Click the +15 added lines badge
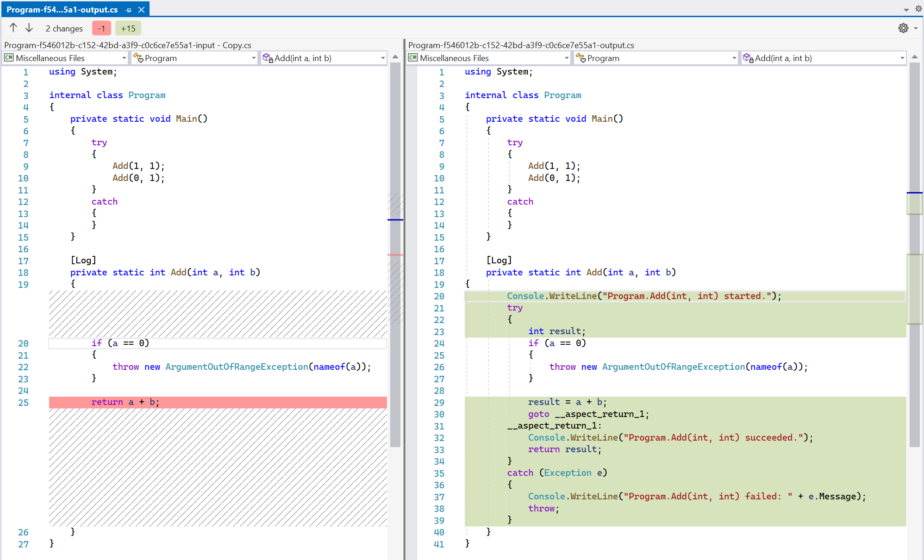This screenshot has width=924, height=560. tap(128, 28)
